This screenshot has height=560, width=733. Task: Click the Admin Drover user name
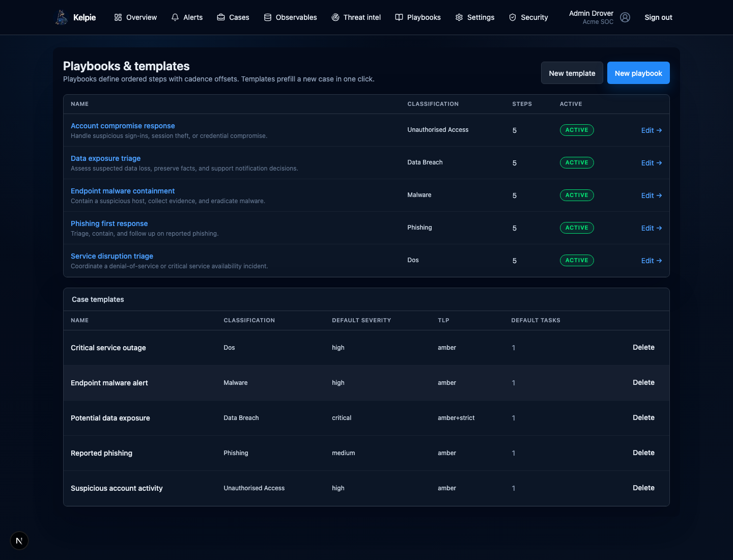click(x=591, y=13)
